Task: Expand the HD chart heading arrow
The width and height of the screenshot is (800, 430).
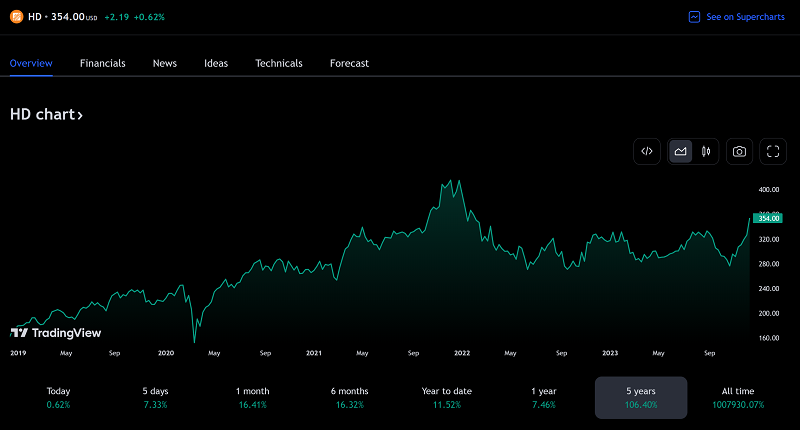Action: [80, 115]
